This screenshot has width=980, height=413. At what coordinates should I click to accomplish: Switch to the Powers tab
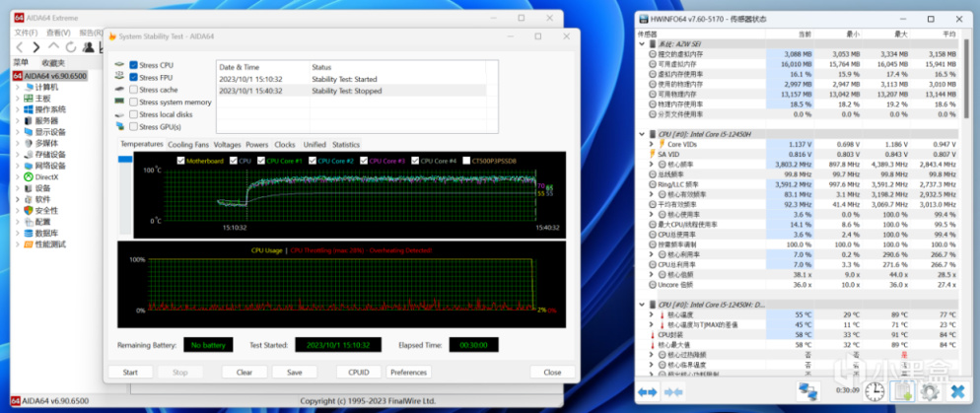[257, 144]
